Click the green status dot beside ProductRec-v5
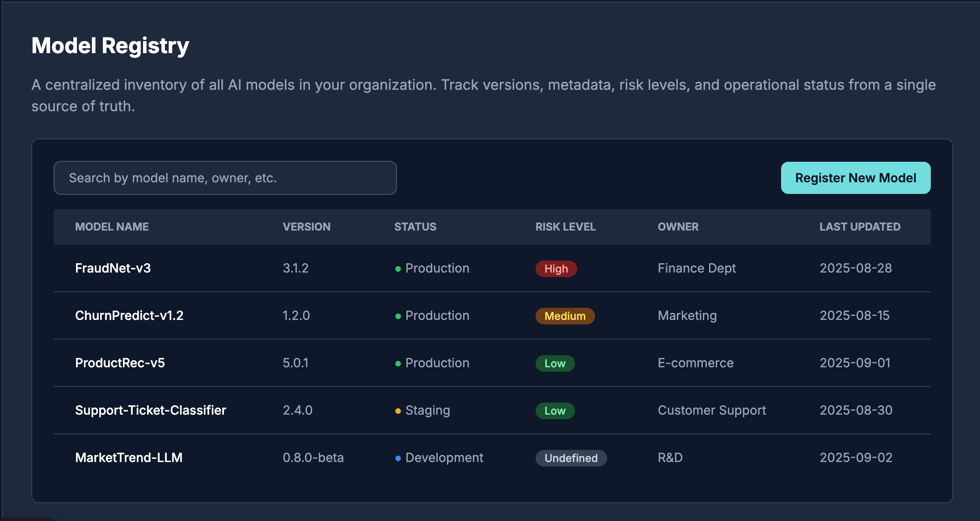This screenshot has width=980, height=521. click(x=398, y=363)
